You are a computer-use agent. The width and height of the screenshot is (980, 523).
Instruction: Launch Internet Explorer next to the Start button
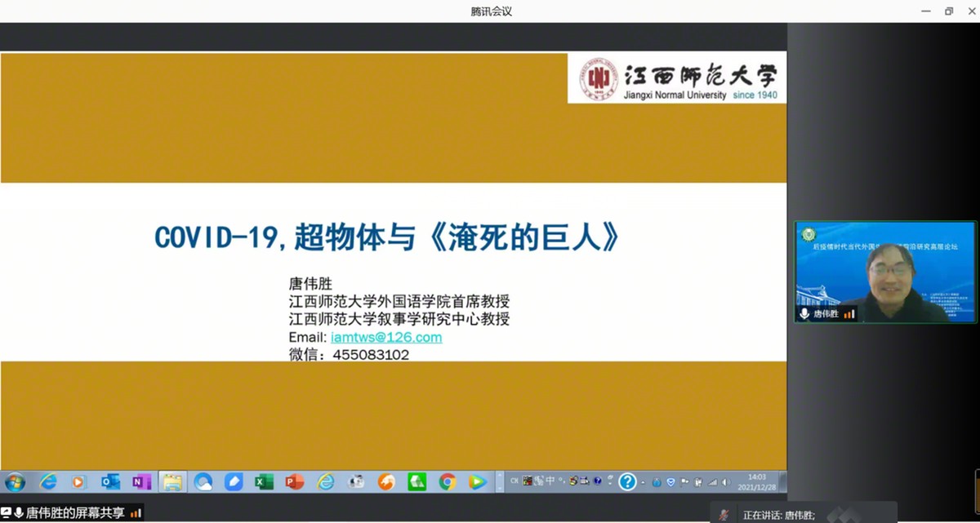49,481
